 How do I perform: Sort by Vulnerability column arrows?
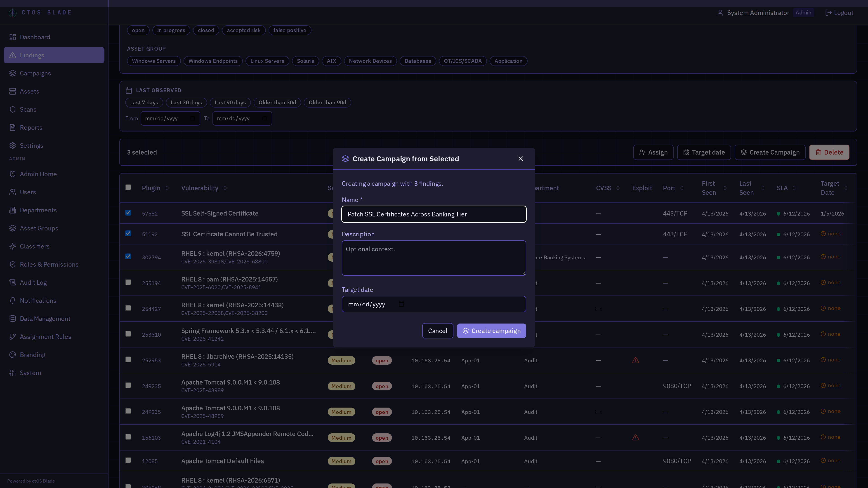pos(225,188)
